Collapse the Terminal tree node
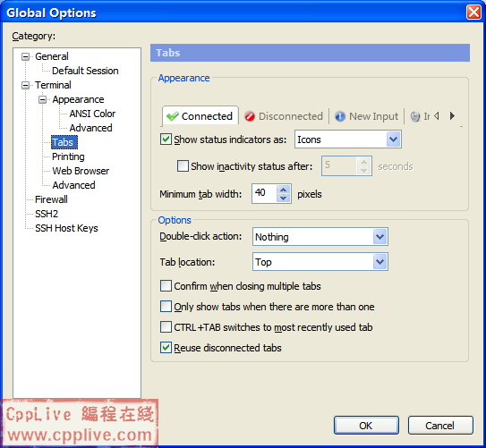Viewport: 486px width, 448px height. point(25,85)
